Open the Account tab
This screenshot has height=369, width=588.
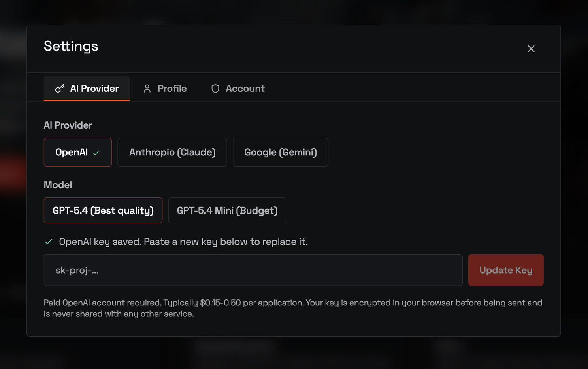tap(245, 89)
